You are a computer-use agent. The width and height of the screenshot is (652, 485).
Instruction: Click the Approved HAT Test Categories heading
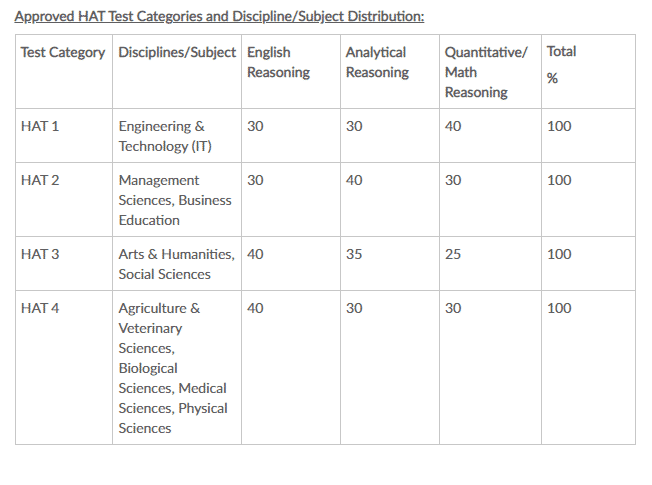click(220, 16)
